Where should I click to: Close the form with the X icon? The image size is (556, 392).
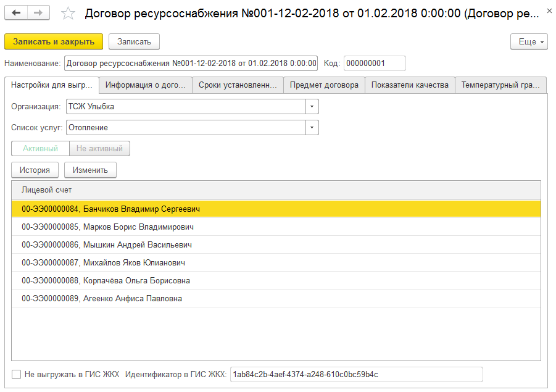(549, 11)
